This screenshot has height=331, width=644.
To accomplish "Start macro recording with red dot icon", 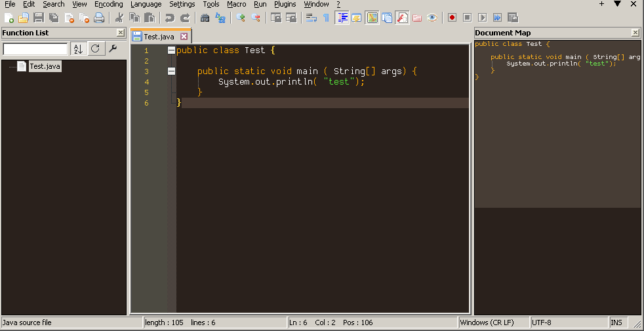I will click(x=453, y=18).
